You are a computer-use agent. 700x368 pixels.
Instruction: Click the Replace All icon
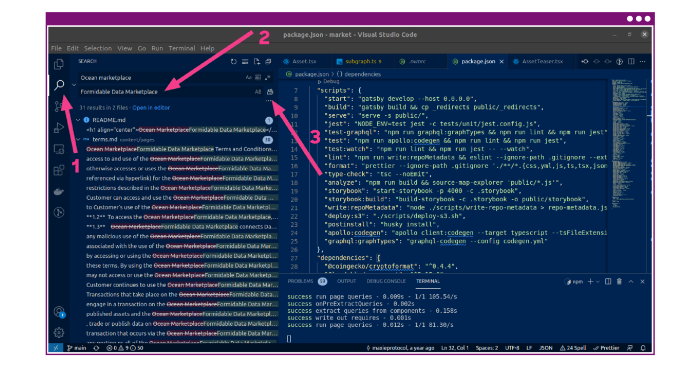(x=270, y=92)
